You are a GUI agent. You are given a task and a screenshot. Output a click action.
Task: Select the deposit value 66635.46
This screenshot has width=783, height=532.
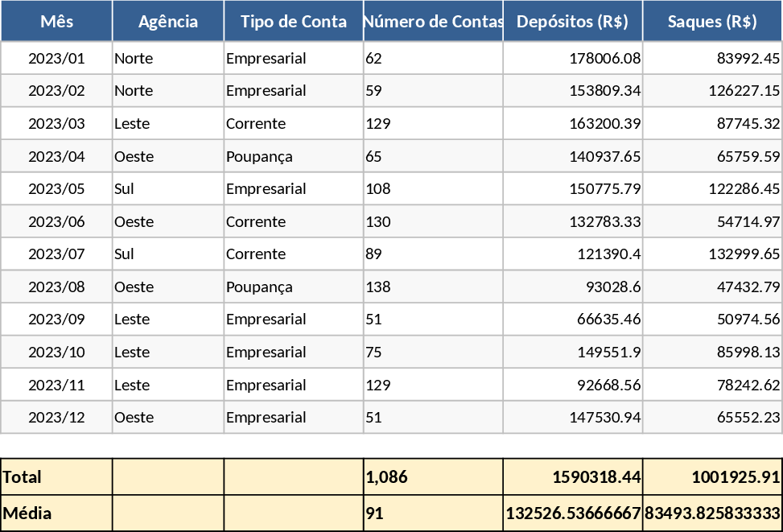click(609, 319)
